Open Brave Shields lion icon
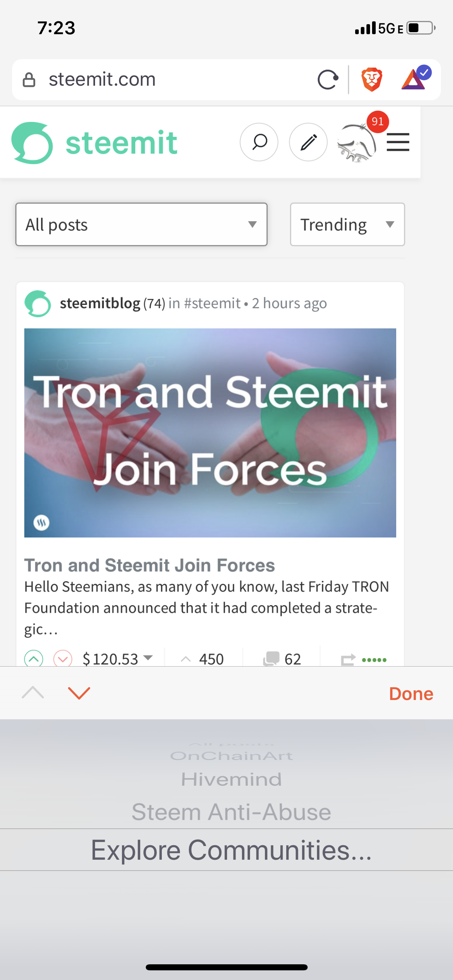This screenshot has height=980, width=453. 371,80
